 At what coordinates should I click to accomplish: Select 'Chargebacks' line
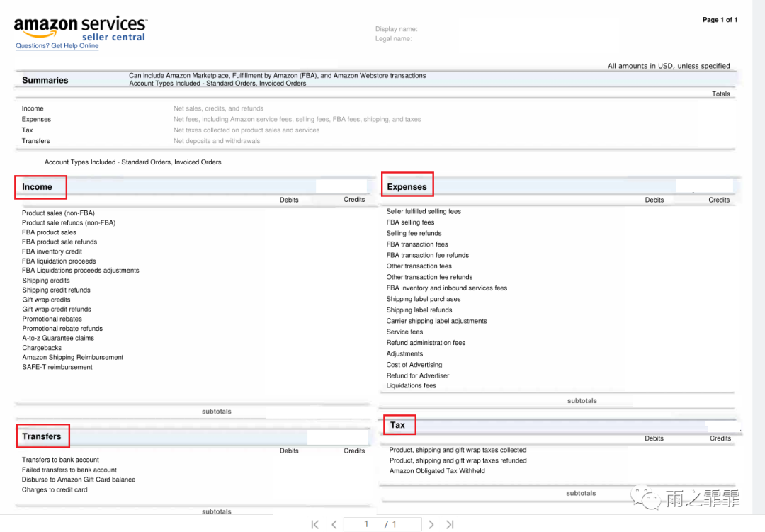pyautogui.click(x=42, y=348)
